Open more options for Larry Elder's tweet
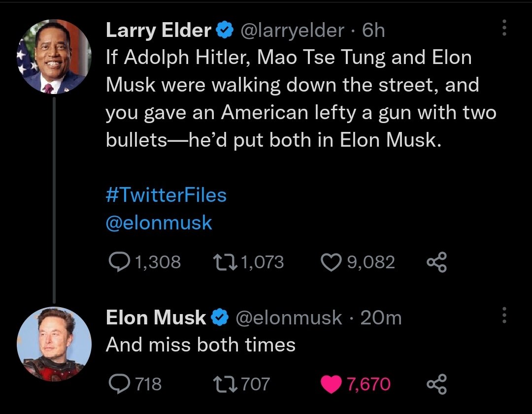The height and width of the screenshot is (414, 532). pos(503,29)
